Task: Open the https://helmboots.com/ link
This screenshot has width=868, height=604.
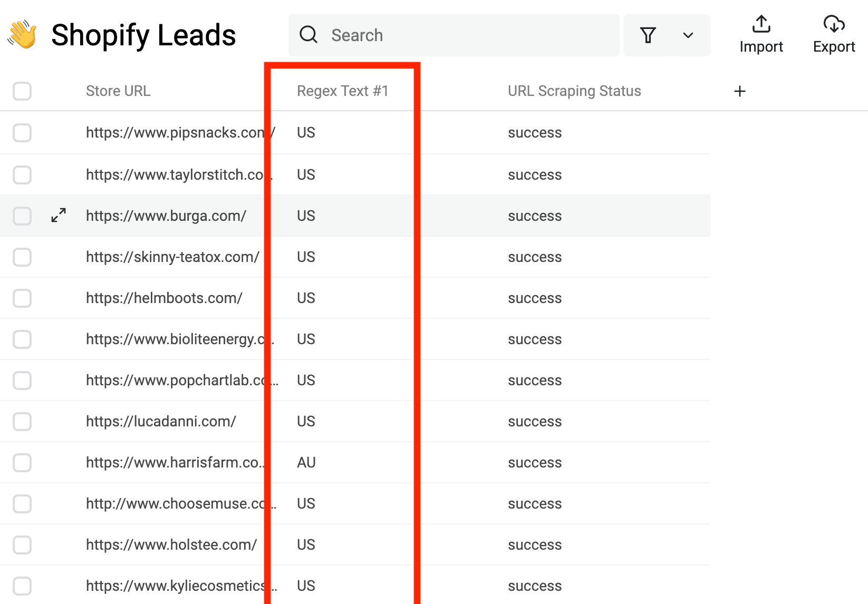Action: 164,298
